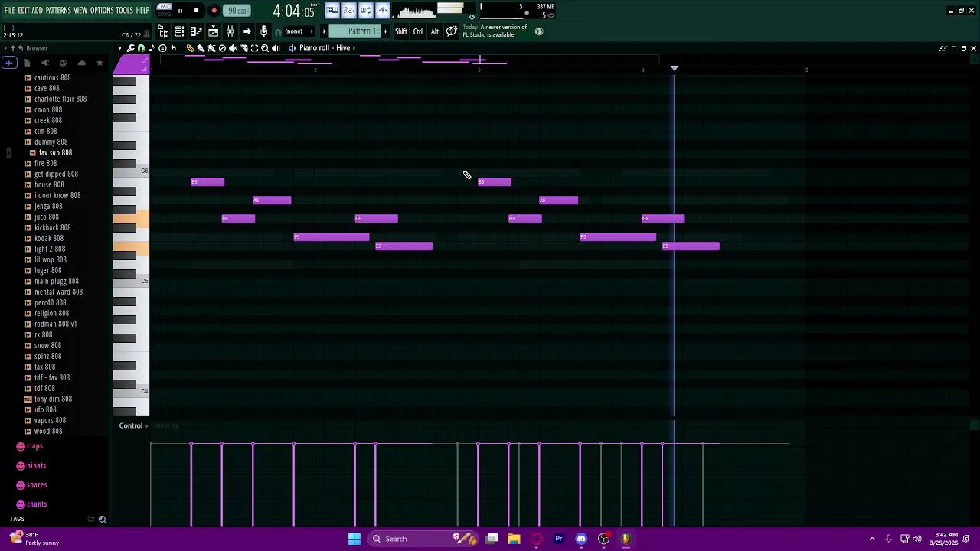
Task: Open Discord from the taskbar
Action: click(581, 539)
